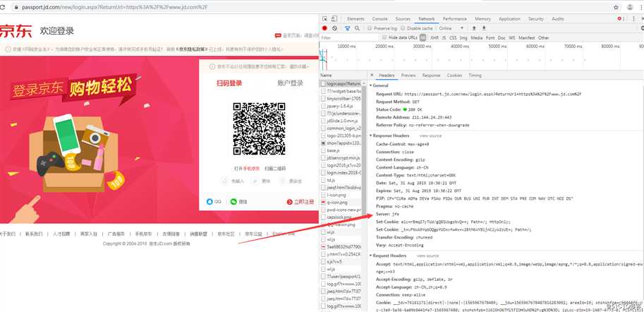Click inside the network Filter input
Image resolution: width=644 pixels, height=312 pixels.
click(x=349, y=37)
